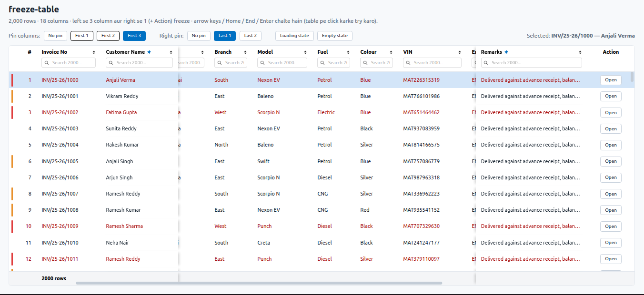Click Open for invoice INV/25-26/1011
Viewport: 644px width, 295px height.
(x=611, y=259)
